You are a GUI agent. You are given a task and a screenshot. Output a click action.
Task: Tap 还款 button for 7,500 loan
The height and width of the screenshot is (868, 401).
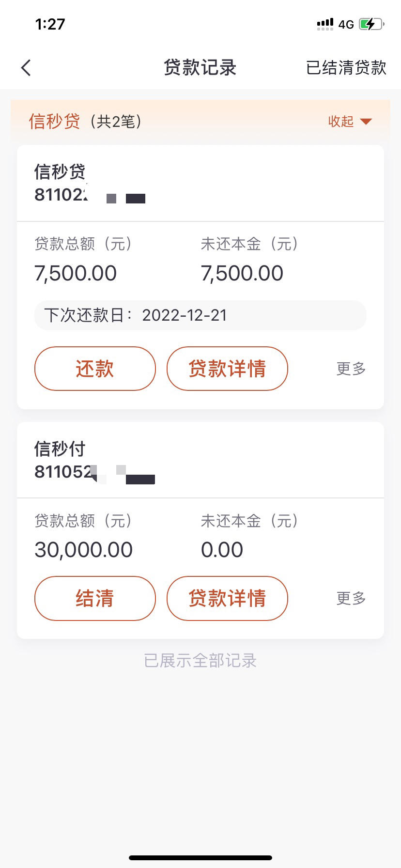click(x=95, y=369)
